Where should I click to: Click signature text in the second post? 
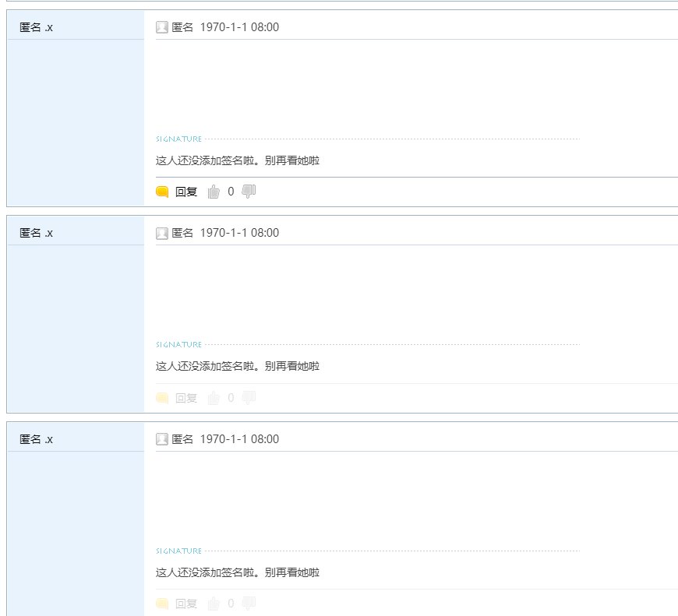tap(238, 366)
